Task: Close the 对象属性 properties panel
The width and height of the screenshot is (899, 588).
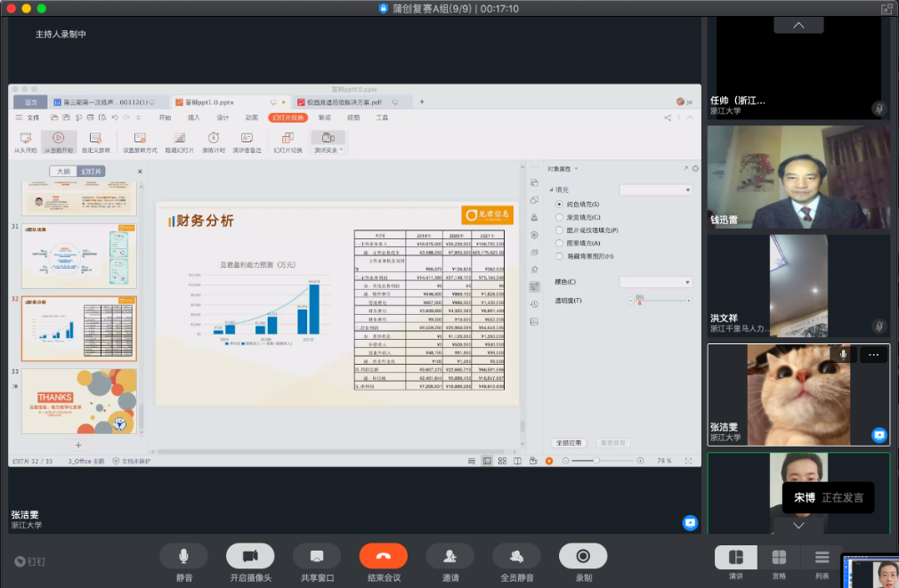Action: coord(695,168)
